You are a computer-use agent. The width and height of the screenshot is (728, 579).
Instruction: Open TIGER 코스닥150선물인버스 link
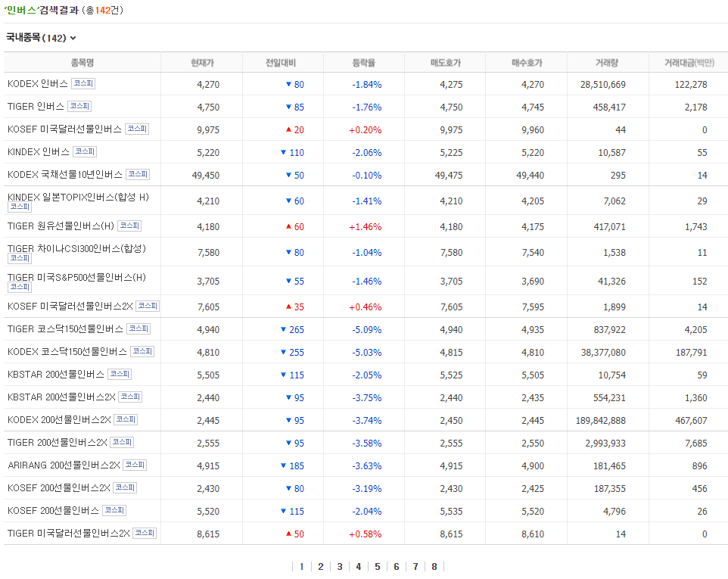[x=66, y=329]
